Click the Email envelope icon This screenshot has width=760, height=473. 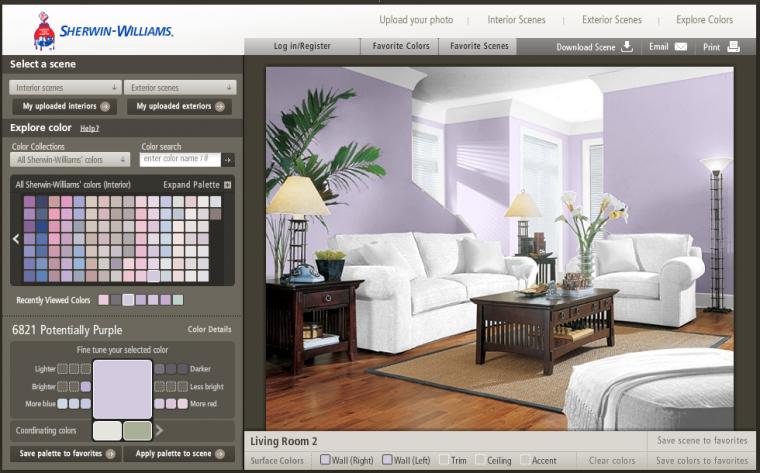click(x=681, y=47)
